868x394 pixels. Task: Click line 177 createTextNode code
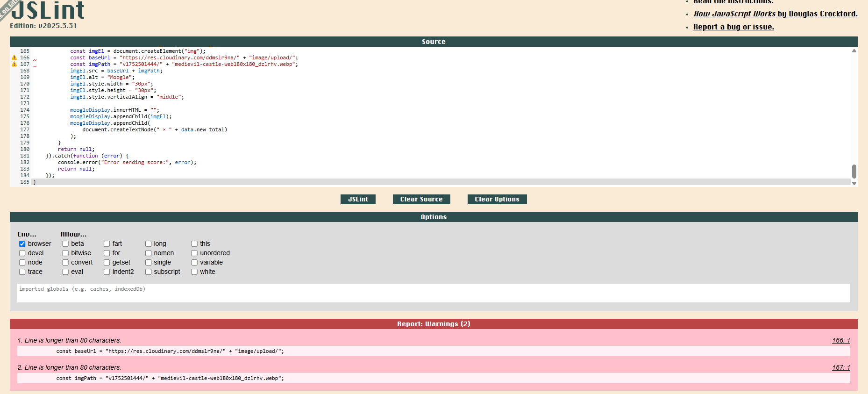155,129
